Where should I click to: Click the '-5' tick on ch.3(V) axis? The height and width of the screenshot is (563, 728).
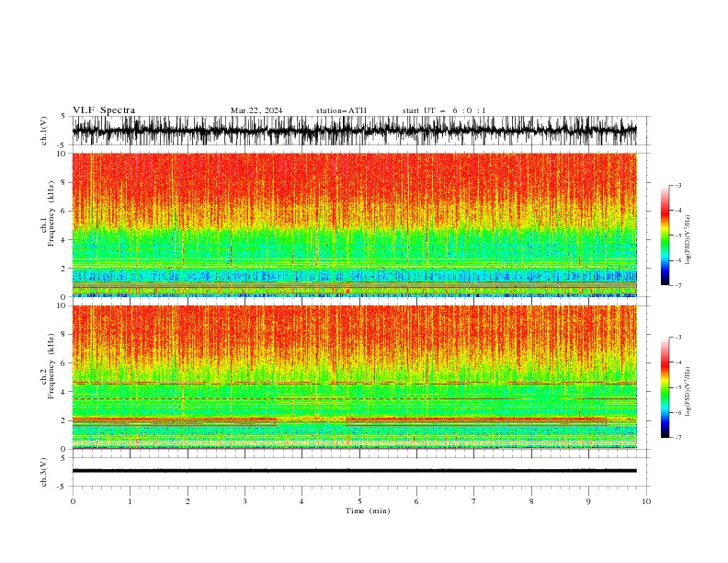pos(63,487)
